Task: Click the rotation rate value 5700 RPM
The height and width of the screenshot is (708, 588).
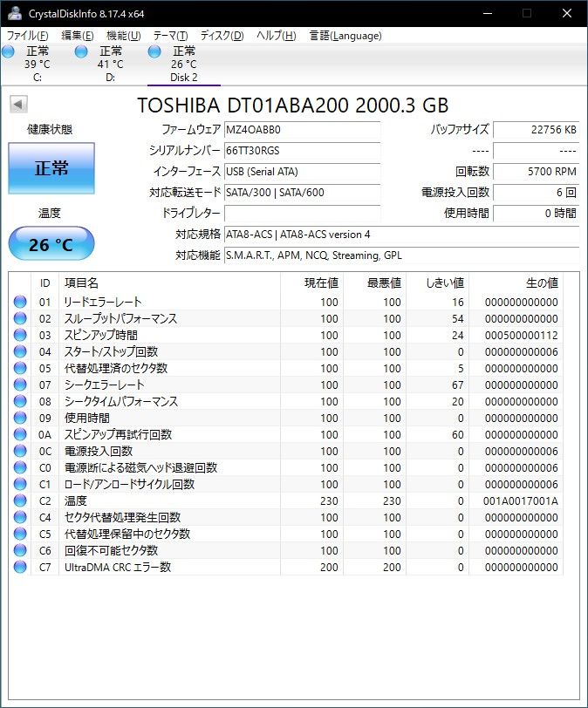Action: click(x=536, y=172)
